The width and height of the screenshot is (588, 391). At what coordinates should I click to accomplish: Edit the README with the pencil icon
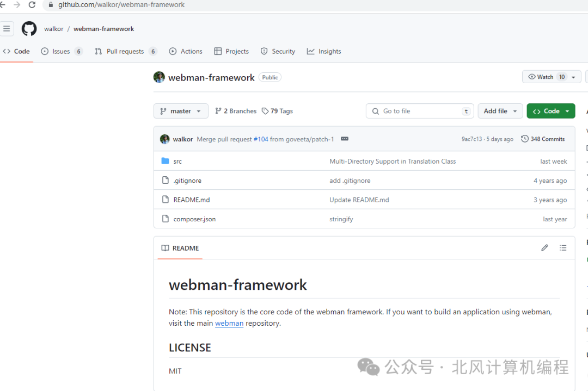pyautogui.click(x=544, y=247)
